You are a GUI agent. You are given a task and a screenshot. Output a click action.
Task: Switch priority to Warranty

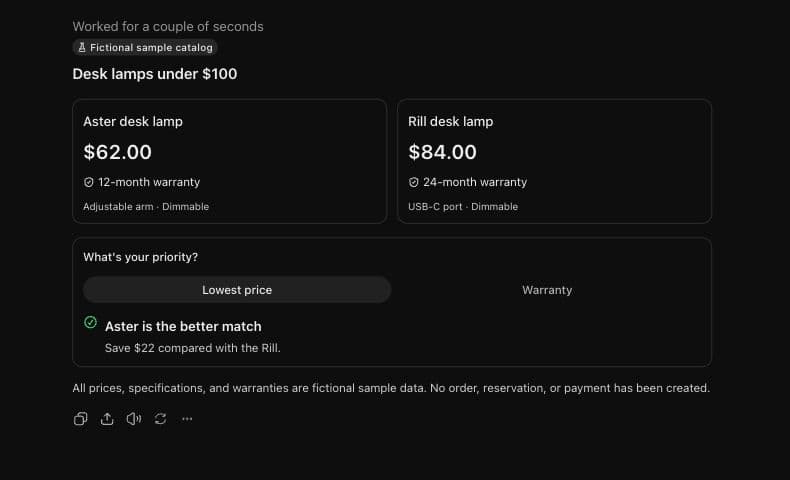547,290
